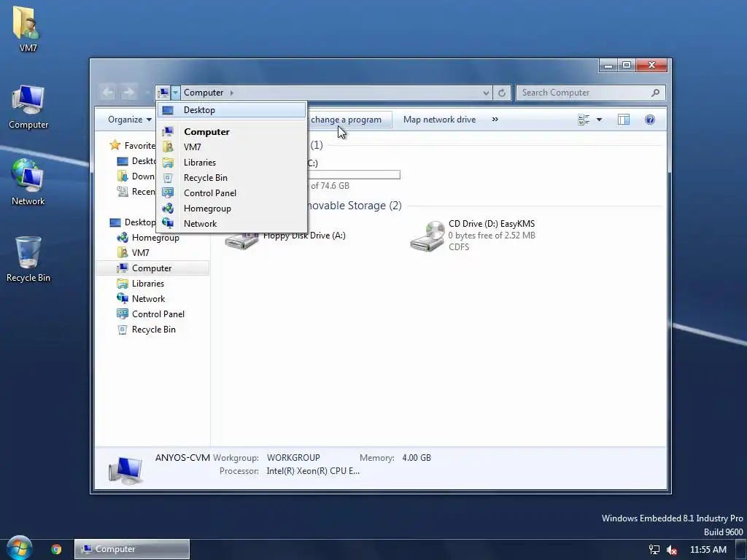Select Computer in the navigation pane

(152, 268)
